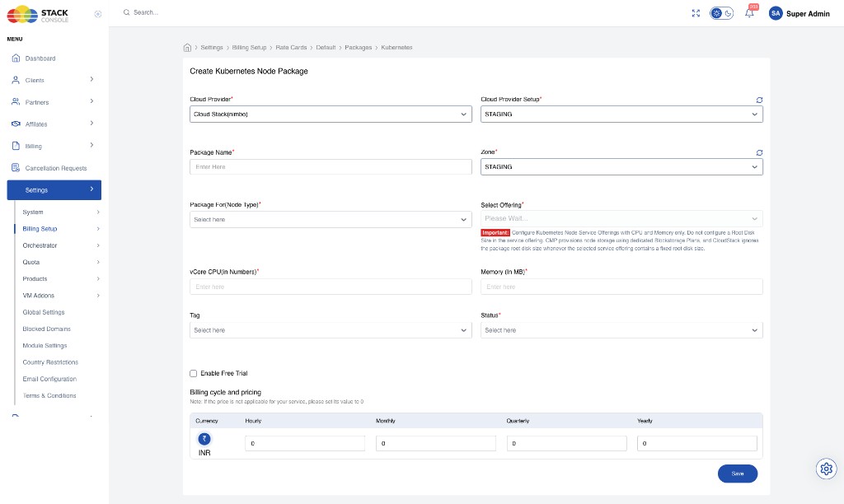Go to Billing Setup breadcrumb link
Image resolution: width=844 pixels, height=504 pixels.
coord(249,47)
